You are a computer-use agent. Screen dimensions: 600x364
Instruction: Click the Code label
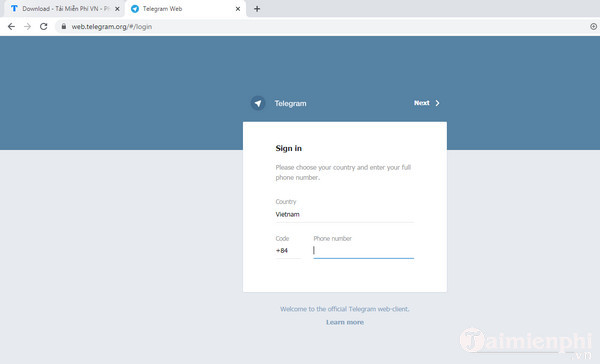coord(282,238)
